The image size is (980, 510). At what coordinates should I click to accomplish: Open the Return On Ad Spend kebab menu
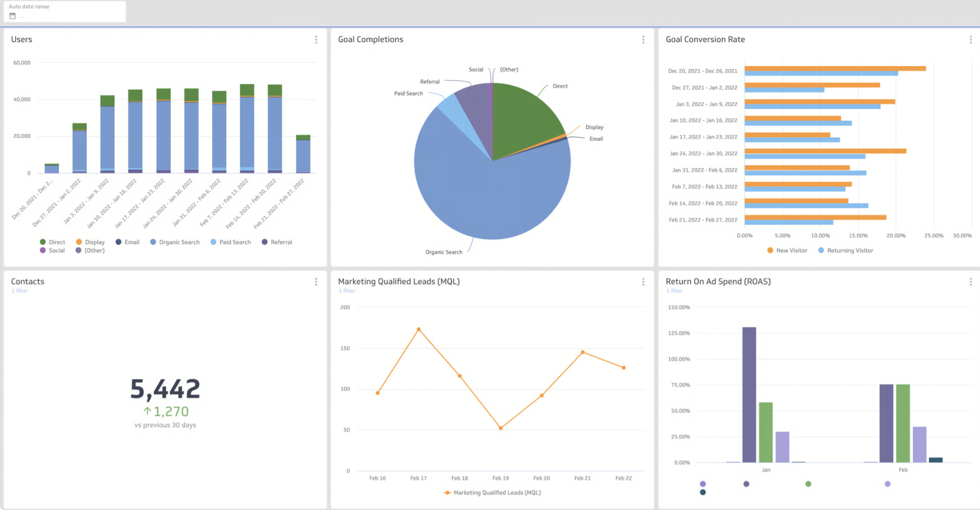click(x=970, y=282)
